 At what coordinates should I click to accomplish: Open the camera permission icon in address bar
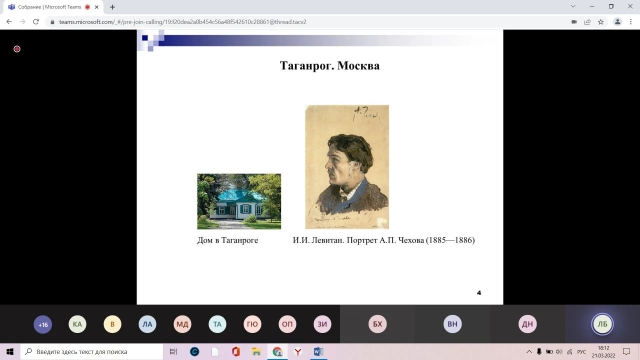pos(574,22)
